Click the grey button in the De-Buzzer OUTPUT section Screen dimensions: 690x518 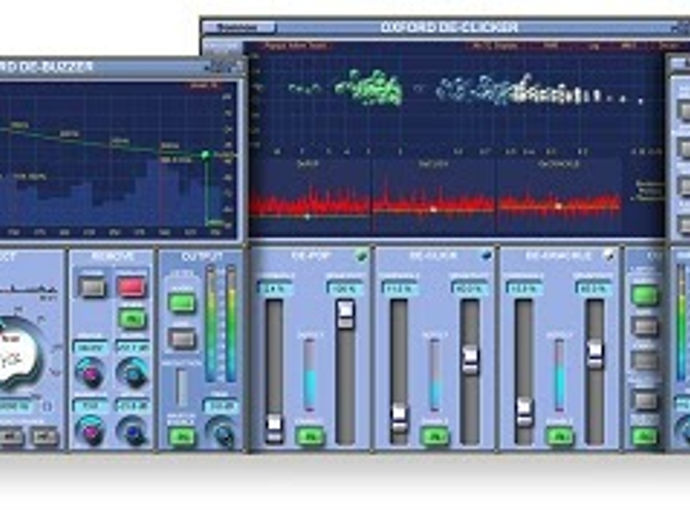coord(182,338)
